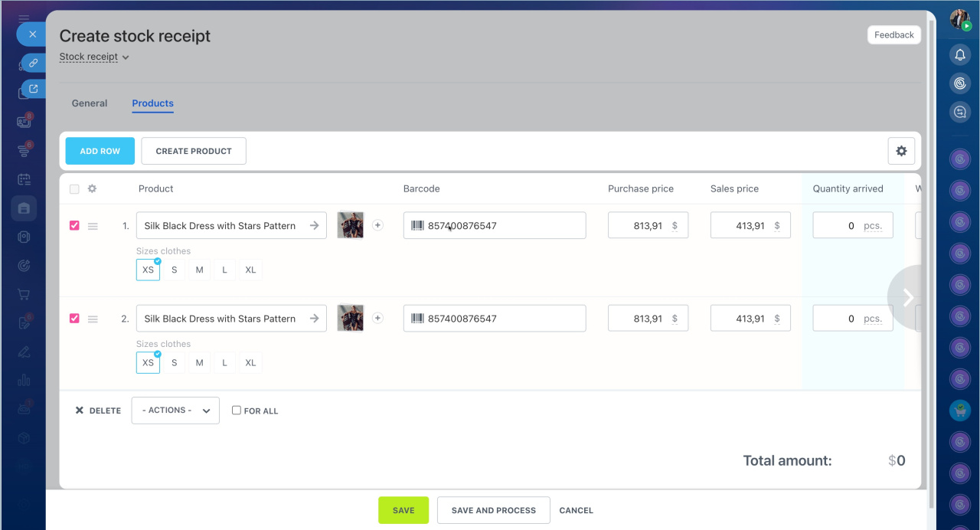Close the slider with the X button
Image resolution: width=980 pixels, height=530 pixels.
click(32, 34)
